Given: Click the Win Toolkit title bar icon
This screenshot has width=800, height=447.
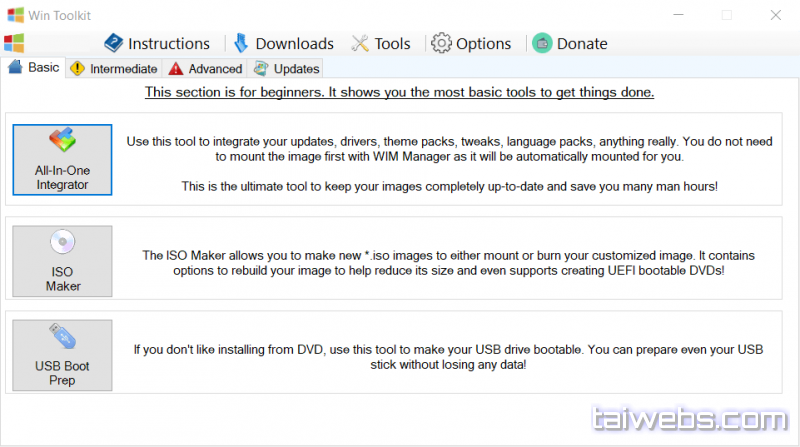Looking at the screenshot, I should 16,15.
